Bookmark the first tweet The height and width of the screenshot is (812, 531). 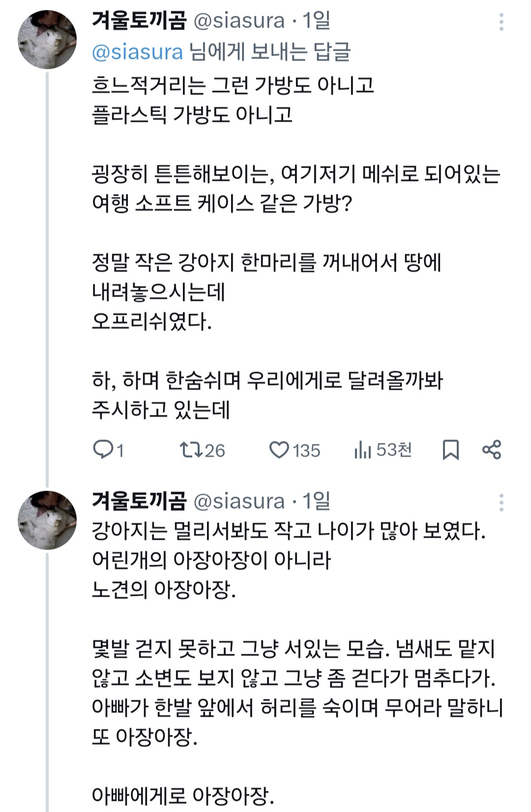pos(450,449)
